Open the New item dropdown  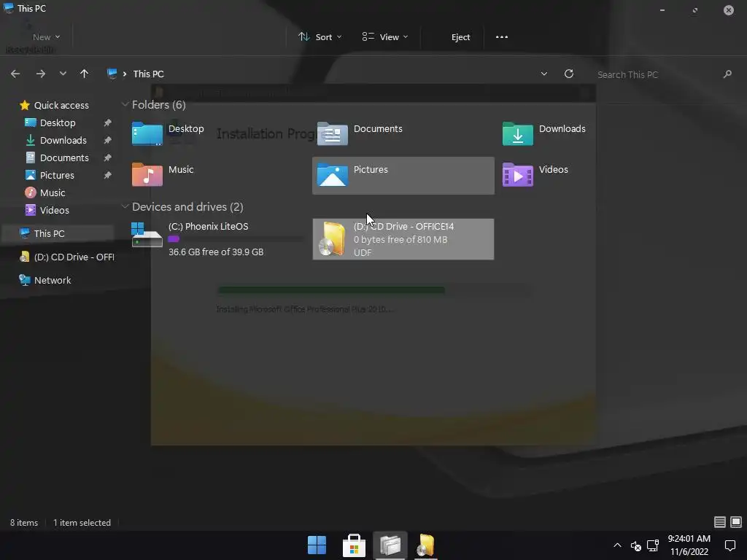[x=46, y=36]
